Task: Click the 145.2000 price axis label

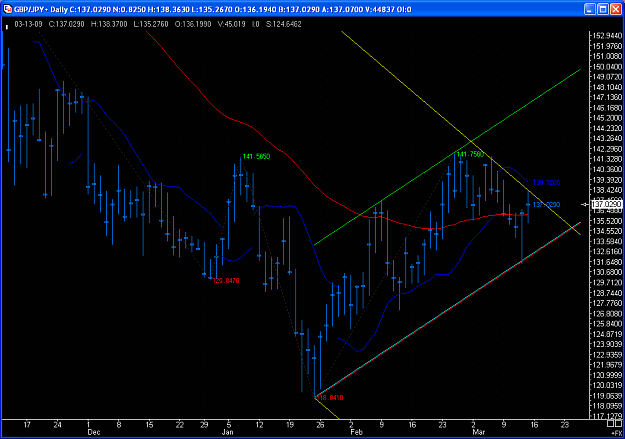Action: point(607,118)
